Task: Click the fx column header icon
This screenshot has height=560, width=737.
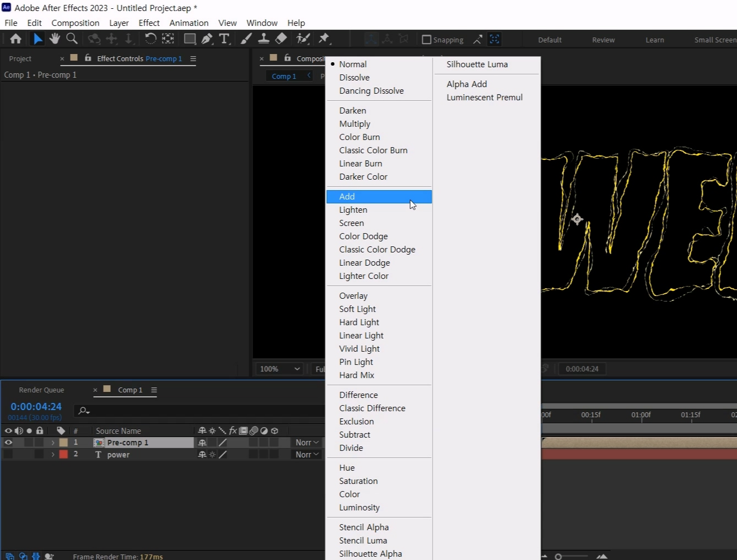Action: coord(233,430)
